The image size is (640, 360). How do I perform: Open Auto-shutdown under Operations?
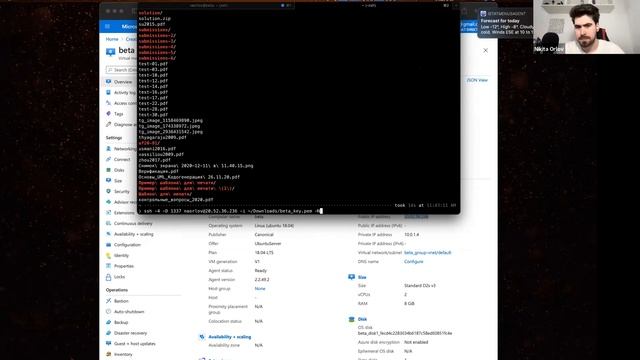pyautogui.click(x=129, y=312)
